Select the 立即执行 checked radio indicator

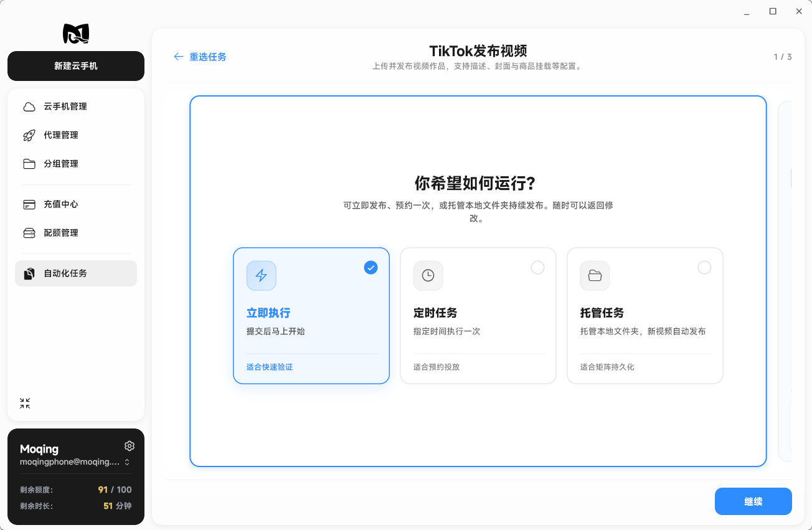(x=371, y=268)
